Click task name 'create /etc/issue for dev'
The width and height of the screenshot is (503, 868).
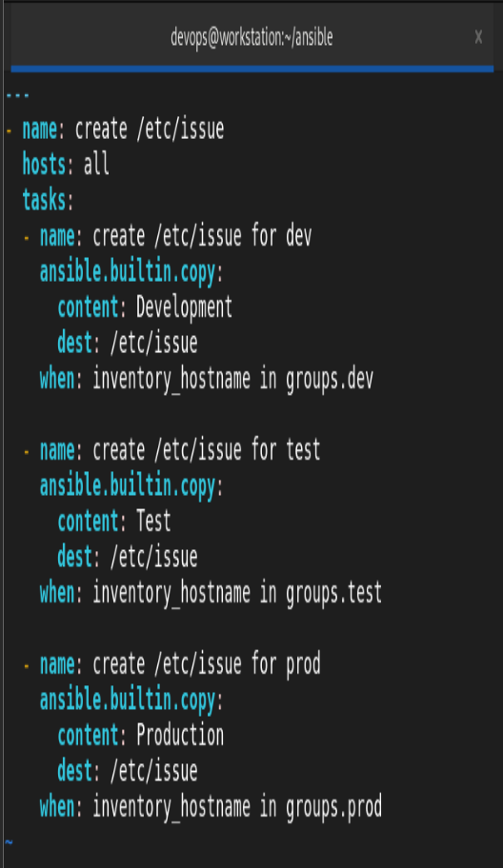(x=202, y=236)
